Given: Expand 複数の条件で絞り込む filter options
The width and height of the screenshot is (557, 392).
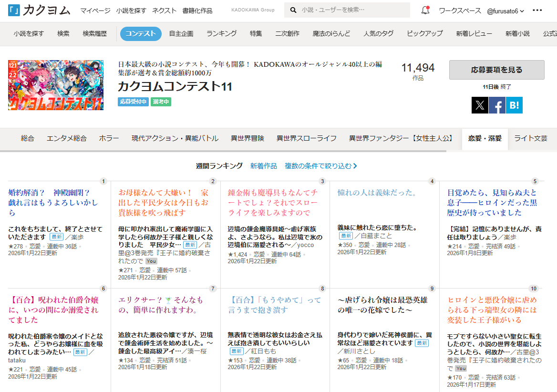Looking at the screenshot, I should (x=320, y=166).
